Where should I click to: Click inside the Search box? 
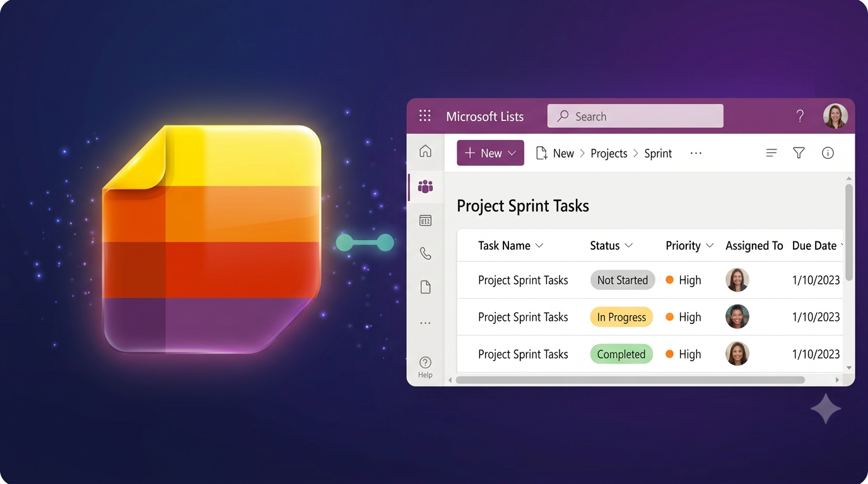635,116
